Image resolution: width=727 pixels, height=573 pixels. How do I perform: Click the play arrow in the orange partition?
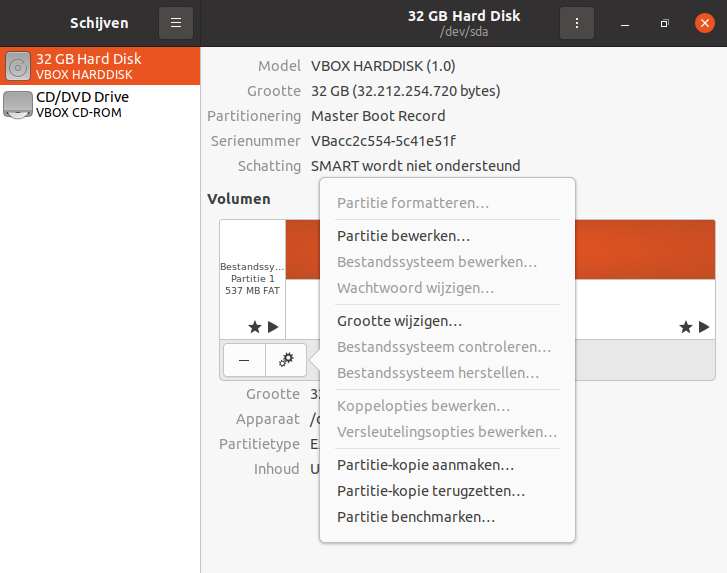(x=704, y=327)
